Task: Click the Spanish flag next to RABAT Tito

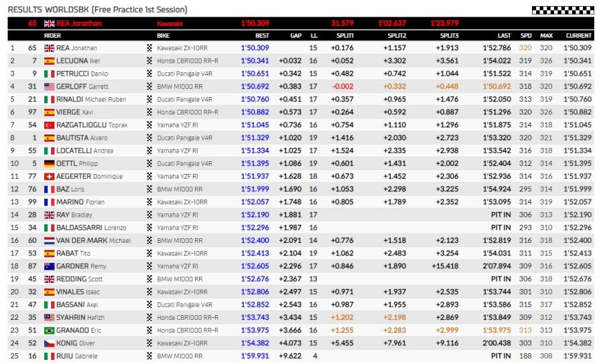Action: (x=49, y=254)
